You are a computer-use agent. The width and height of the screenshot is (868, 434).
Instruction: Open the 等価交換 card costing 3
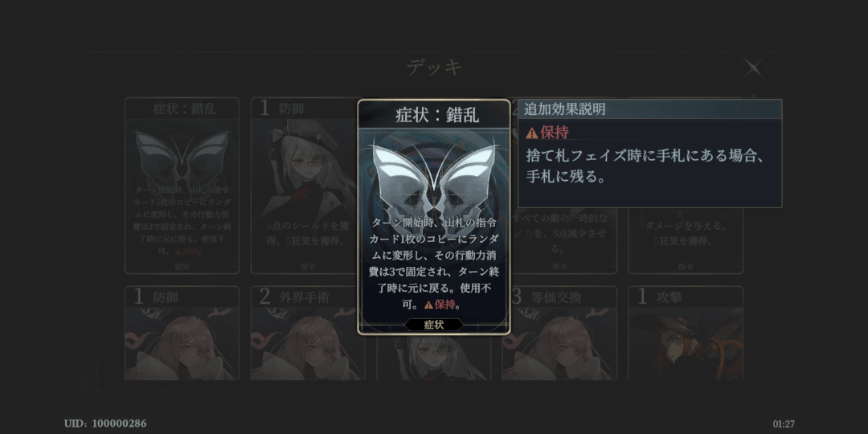[x=559, y=334]
